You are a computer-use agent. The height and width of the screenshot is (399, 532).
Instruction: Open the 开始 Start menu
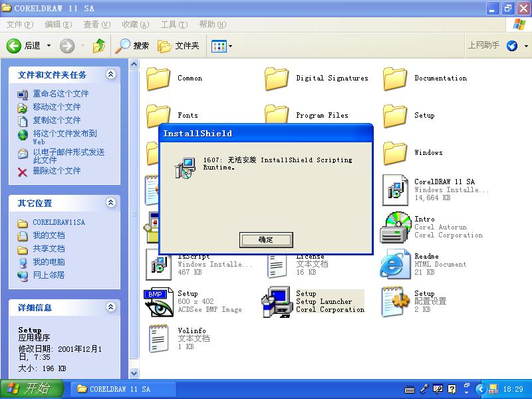pyautogui.click(x=31, y=389)
